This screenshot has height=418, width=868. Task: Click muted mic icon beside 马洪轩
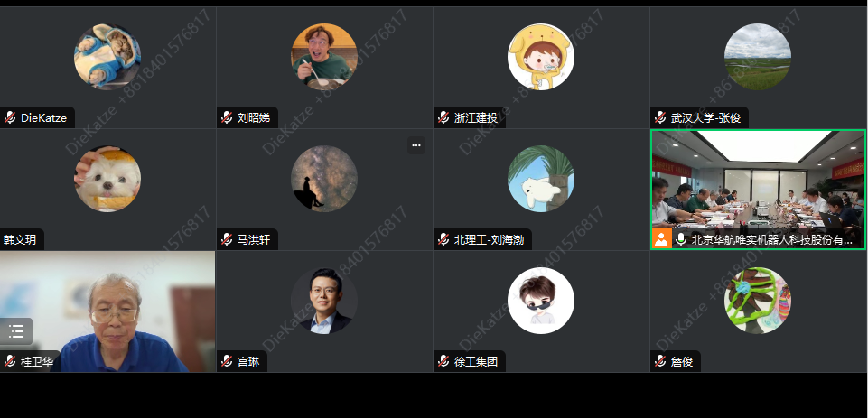tap(227, 239)
